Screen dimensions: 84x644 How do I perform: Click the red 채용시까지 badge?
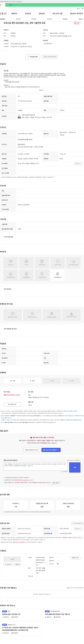pyautogui.click(x=77, y=23)
